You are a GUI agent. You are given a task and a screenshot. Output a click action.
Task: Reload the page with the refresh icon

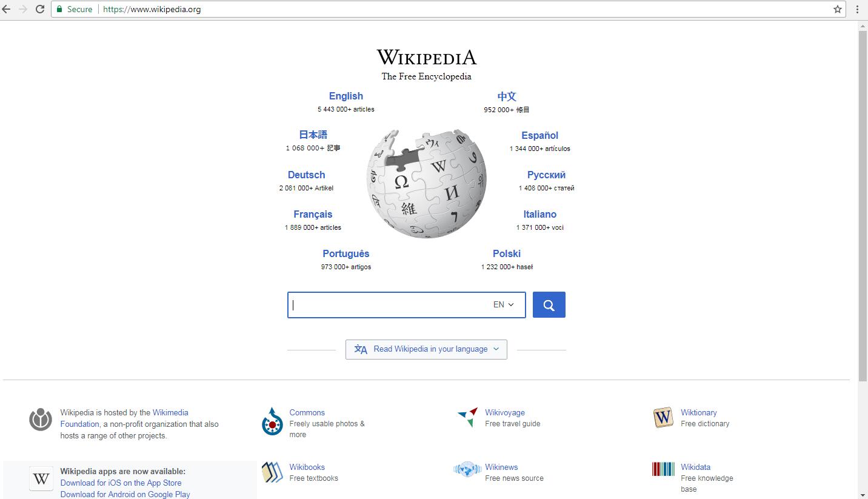tap(40, 9)
